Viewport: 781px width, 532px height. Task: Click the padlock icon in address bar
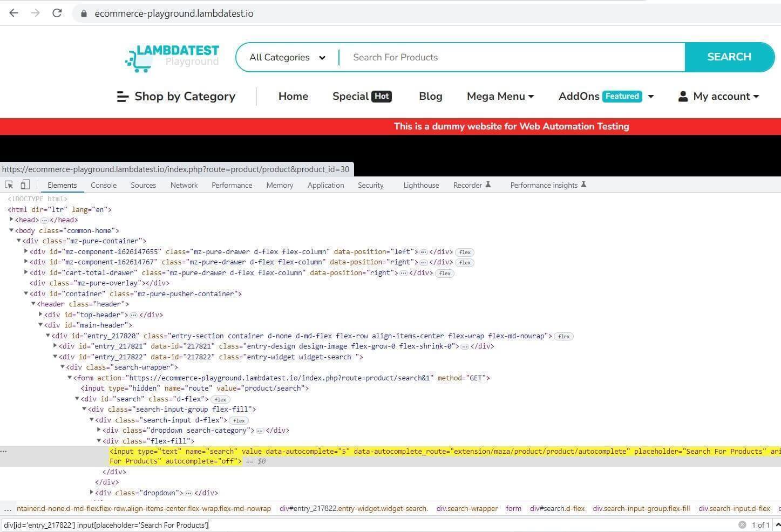tap(84, 13)
